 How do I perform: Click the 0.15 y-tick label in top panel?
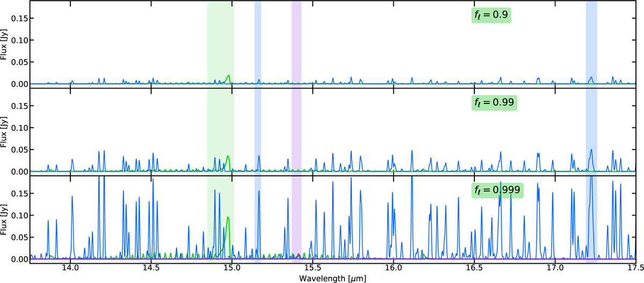pos(21,18)
